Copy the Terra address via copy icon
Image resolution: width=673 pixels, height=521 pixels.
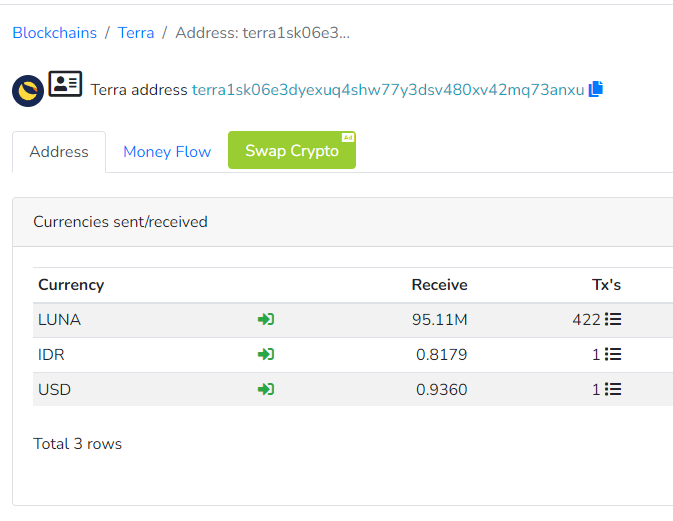click(x=596, y=89)
